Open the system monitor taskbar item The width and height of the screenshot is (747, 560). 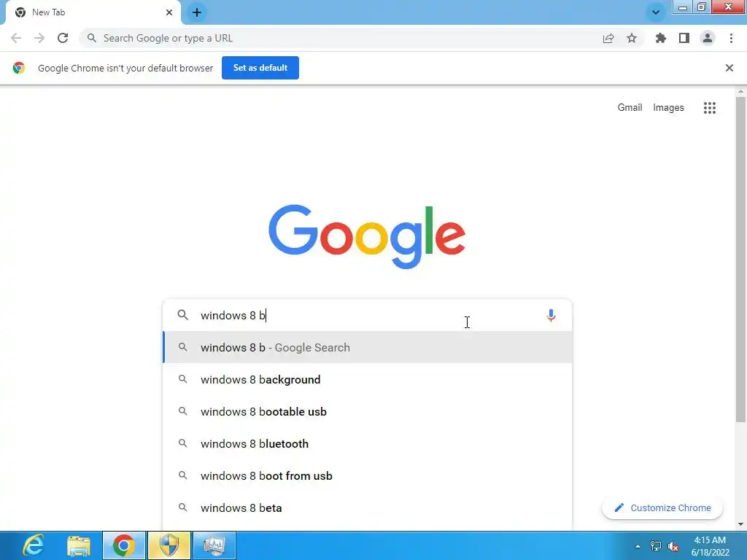pos(214,545)
